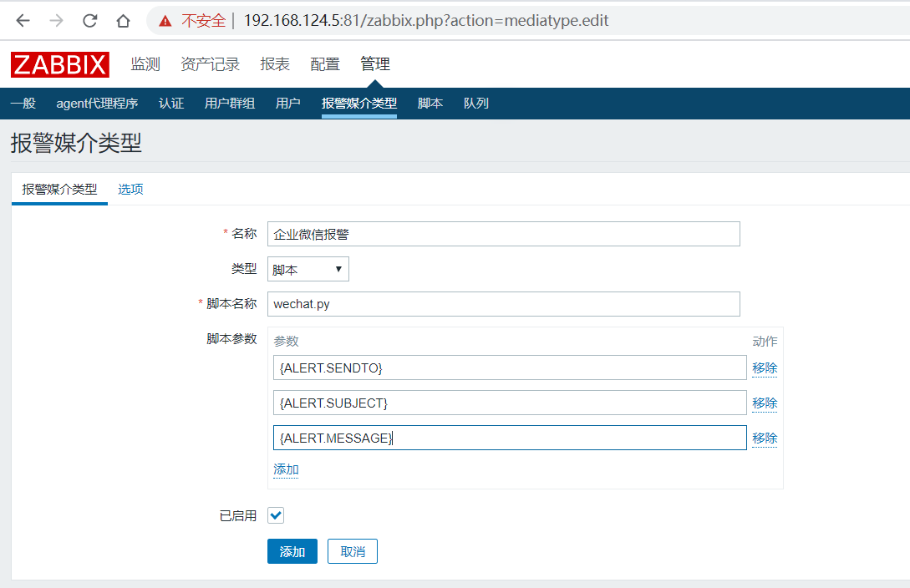Viewport: 910px width, 588px height.
Task: Click the not-secure warning triangle icon
Action: (165, 21)
